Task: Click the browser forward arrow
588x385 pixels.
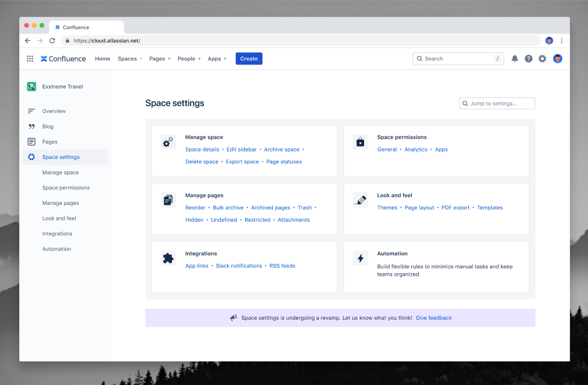Action: click(40, 40)
